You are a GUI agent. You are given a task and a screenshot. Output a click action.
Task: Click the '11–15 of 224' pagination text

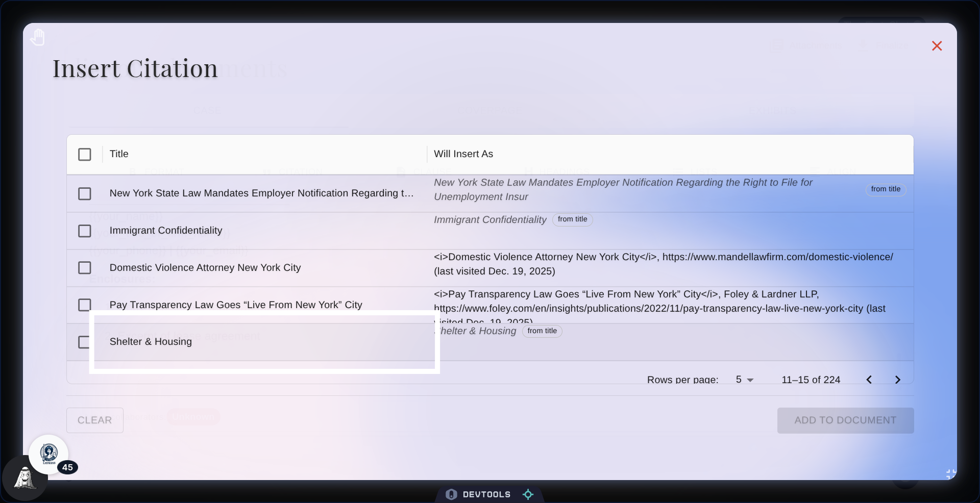pyautogui.click(x=811, y=380)
